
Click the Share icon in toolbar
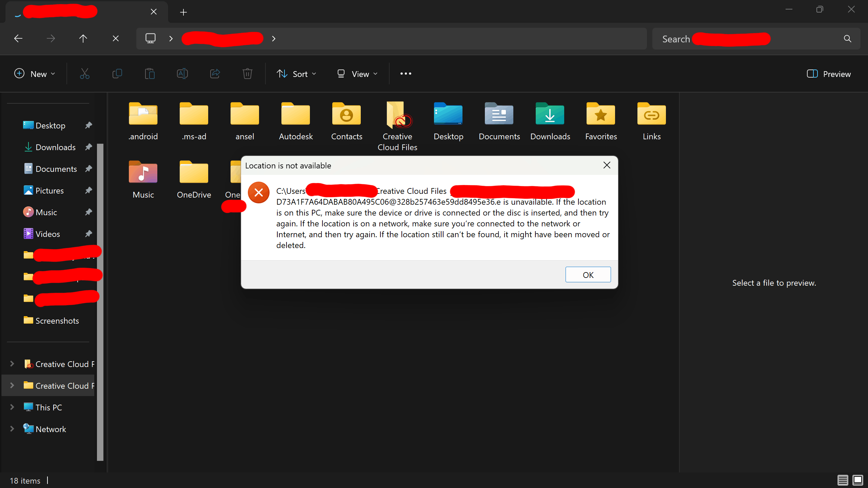tap(215, 74)
